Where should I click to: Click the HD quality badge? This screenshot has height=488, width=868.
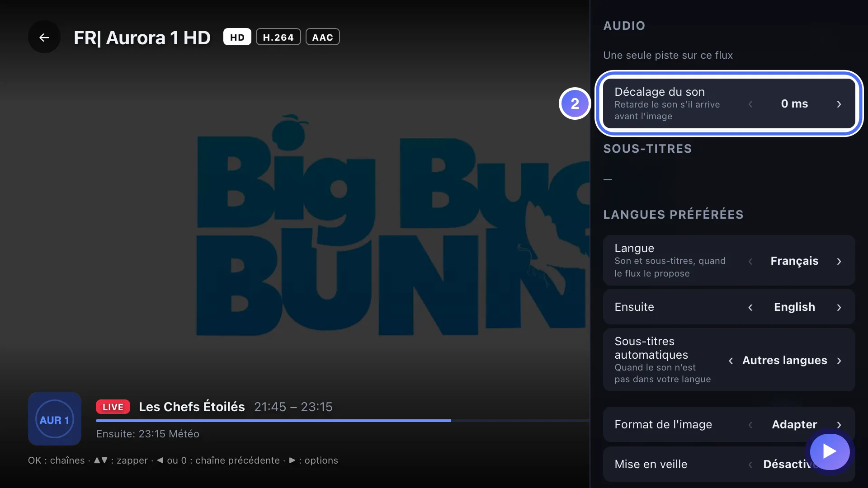click(x=237, y=37)
